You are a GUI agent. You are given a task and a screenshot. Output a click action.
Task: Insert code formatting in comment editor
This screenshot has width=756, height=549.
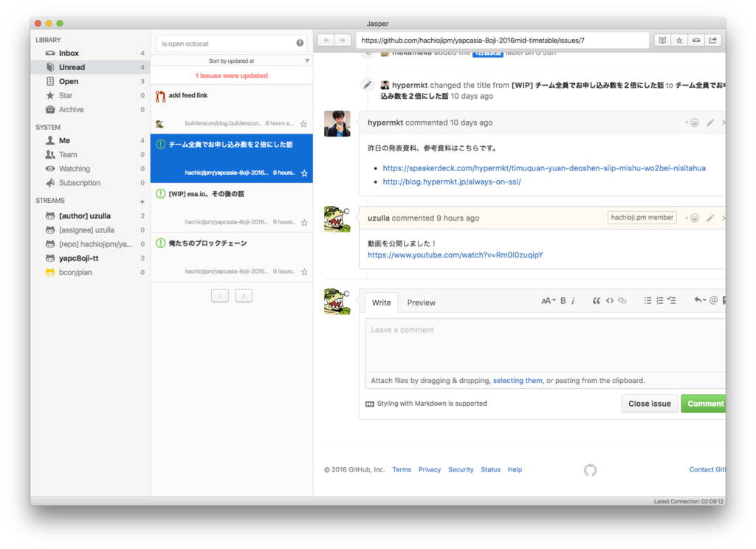(x=610, y=301)
